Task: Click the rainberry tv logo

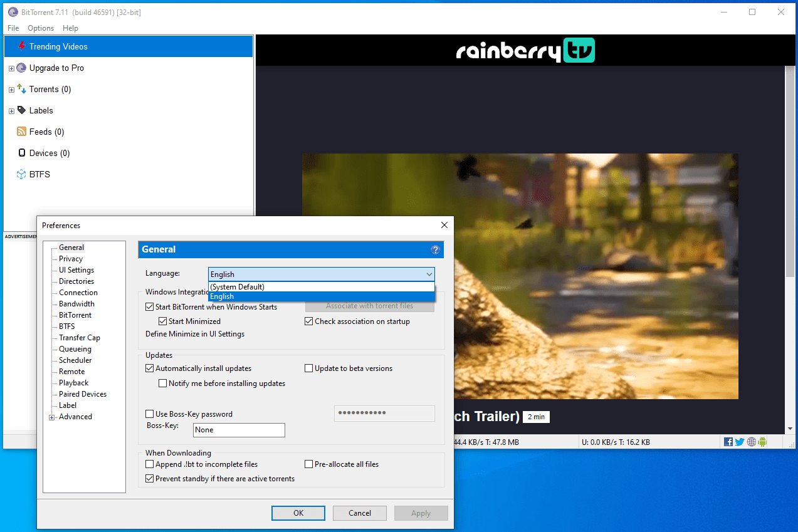Action: point(525,50)
